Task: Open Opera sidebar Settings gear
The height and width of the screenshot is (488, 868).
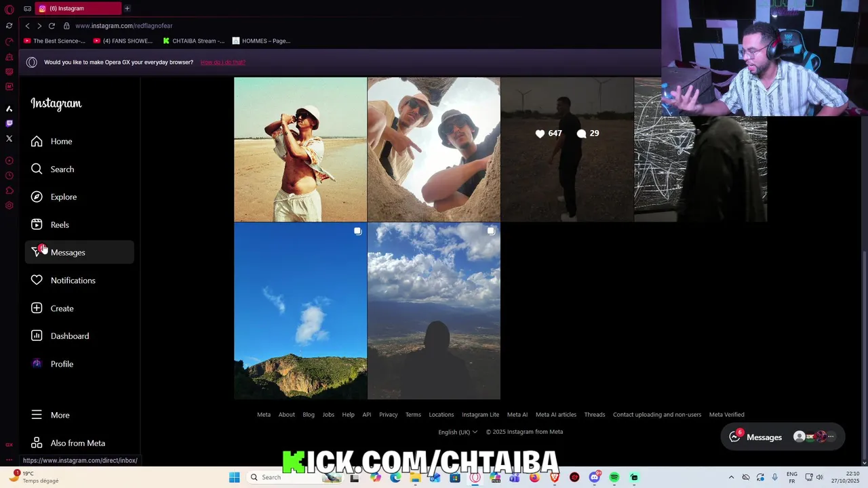Action: pos(9,205)
